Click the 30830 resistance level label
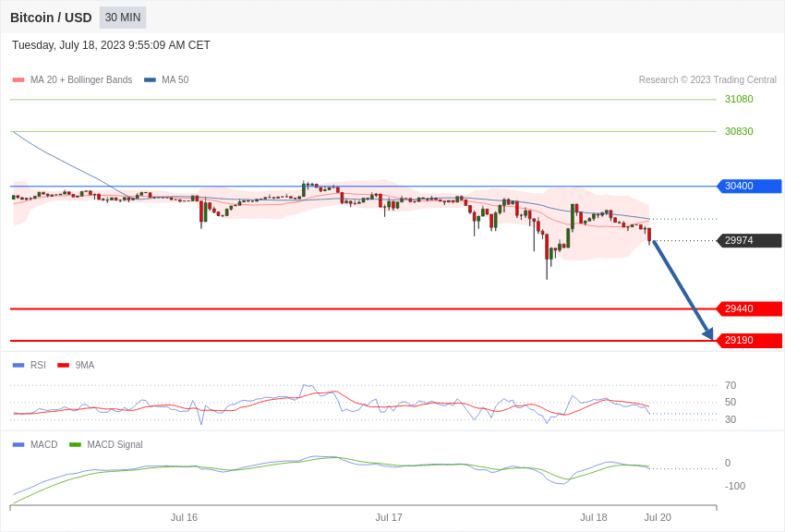Viewport: 785px width, 532px height. [739, 132]
